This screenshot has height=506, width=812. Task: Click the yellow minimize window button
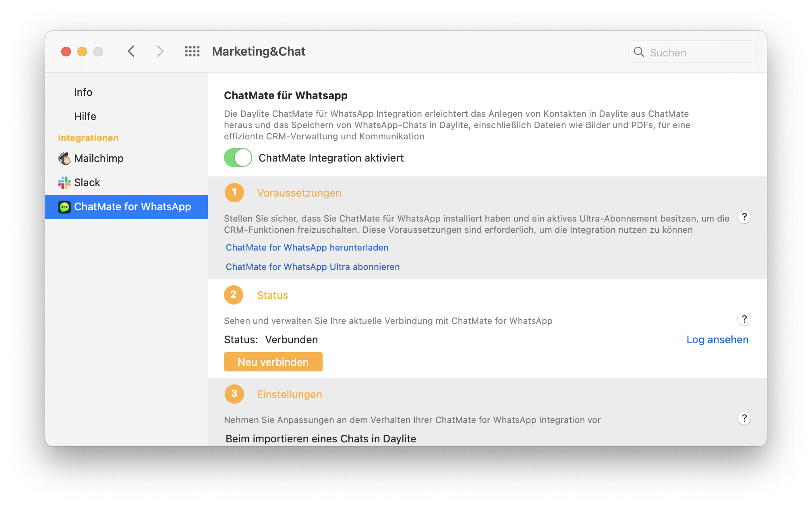(x=82, y=52)
